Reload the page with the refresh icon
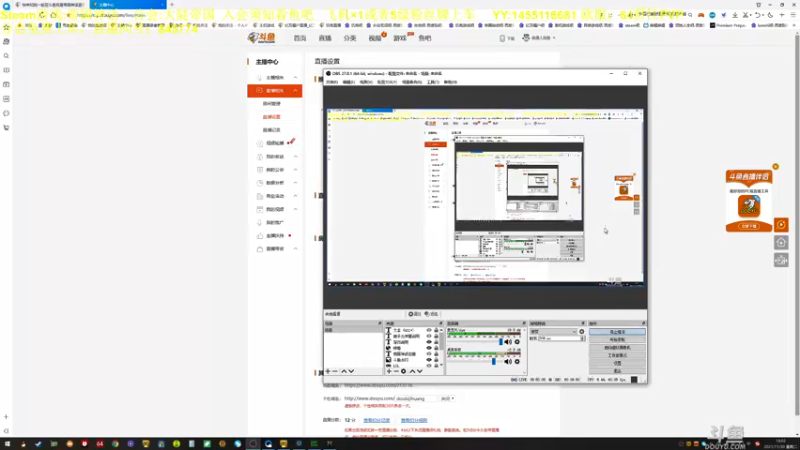The width and height of the screenshot is (800, 450). (x=42, y=15)
